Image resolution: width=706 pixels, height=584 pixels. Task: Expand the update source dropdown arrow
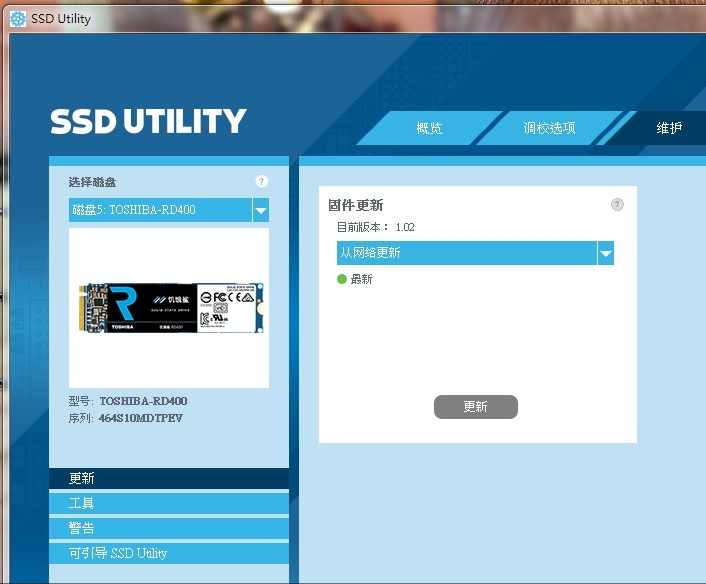tap(606, 253)
